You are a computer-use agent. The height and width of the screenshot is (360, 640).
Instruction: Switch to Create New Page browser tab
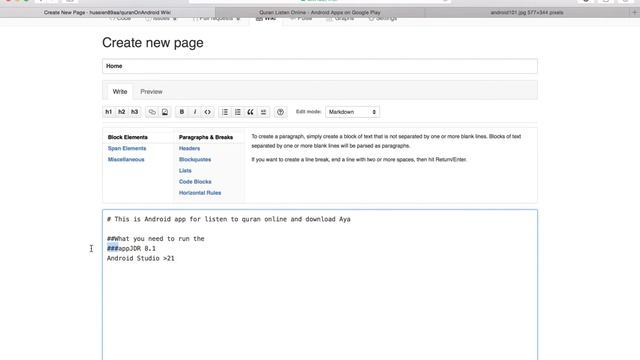107,12
